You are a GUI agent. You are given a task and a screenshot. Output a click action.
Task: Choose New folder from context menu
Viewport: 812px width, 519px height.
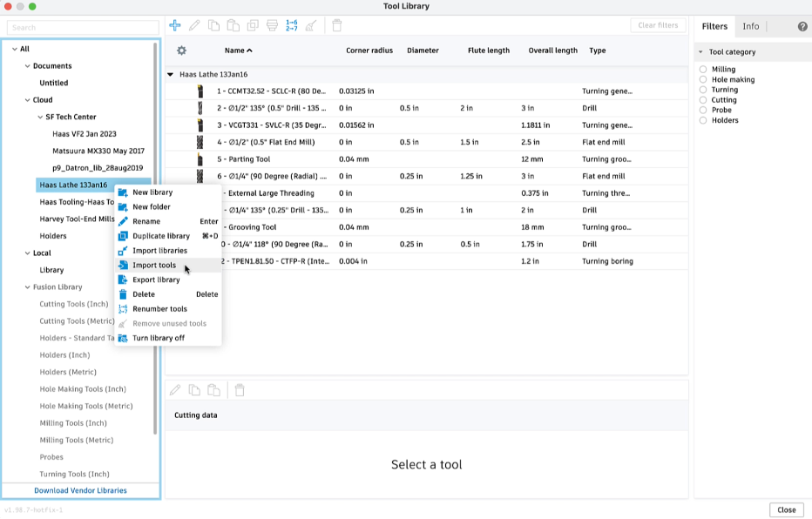pyautogui.click(x=168, y=207)
